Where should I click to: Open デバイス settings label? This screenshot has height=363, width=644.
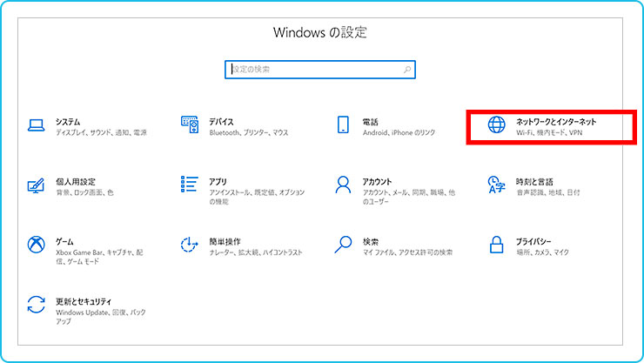coord(221,122)
